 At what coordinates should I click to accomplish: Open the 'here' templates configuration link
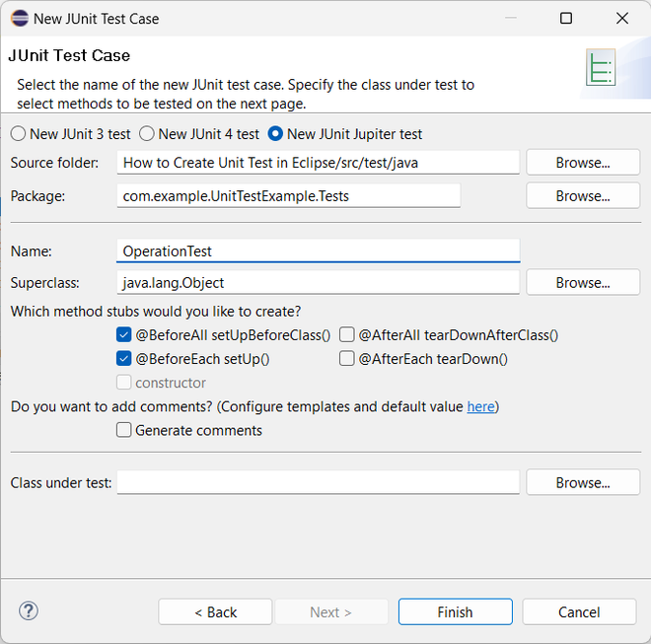click(x=480, y=406)
